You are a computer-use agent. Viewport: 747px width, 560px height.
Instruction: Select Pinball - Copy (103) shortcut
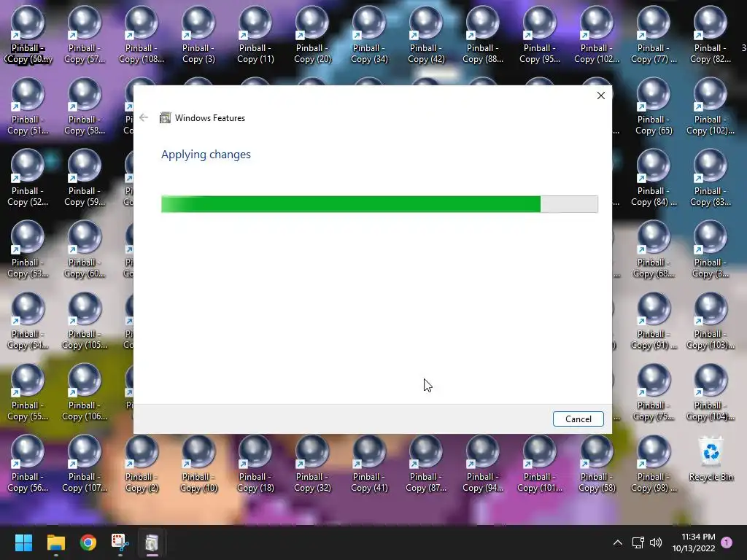coord(711,322)
